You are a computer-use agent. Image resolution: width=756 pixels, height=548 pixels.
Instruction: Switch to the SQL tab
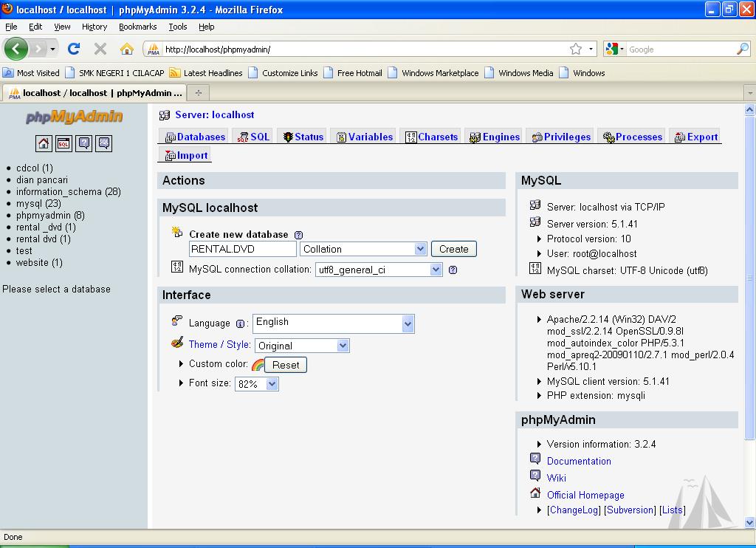(253, 137)
